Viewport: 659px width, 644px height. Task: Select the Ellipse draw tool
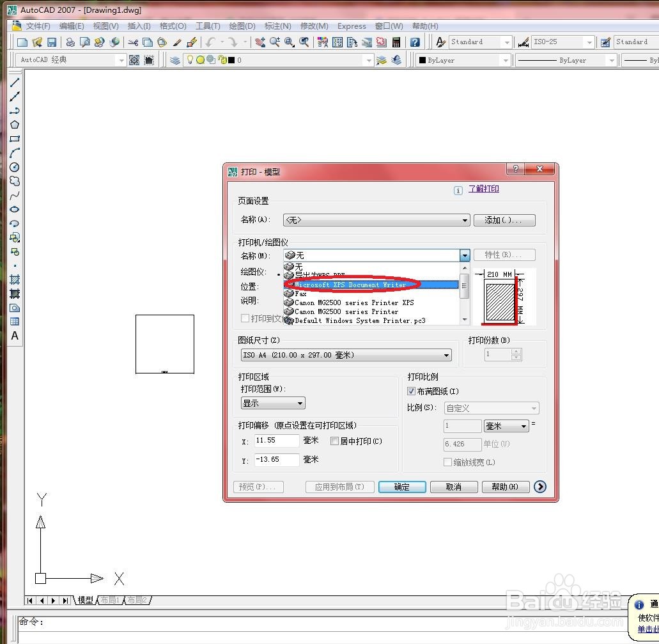15,209
